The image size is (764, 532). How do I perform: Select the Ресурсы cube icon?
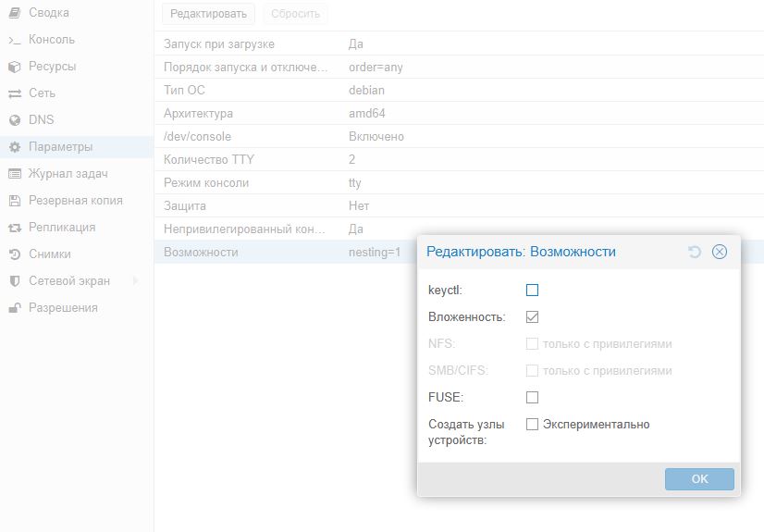(14, 67)
